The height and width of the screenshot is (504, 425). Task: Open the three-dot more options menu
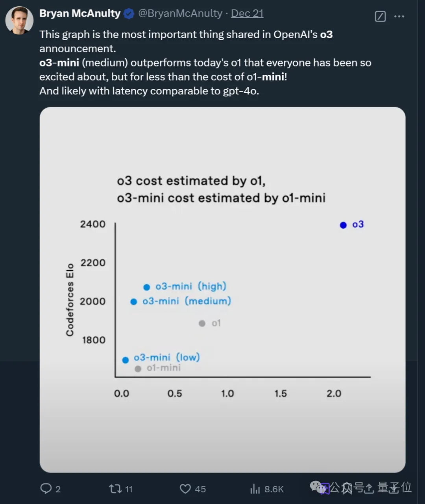pyautogui.click(x=399, y=16)
